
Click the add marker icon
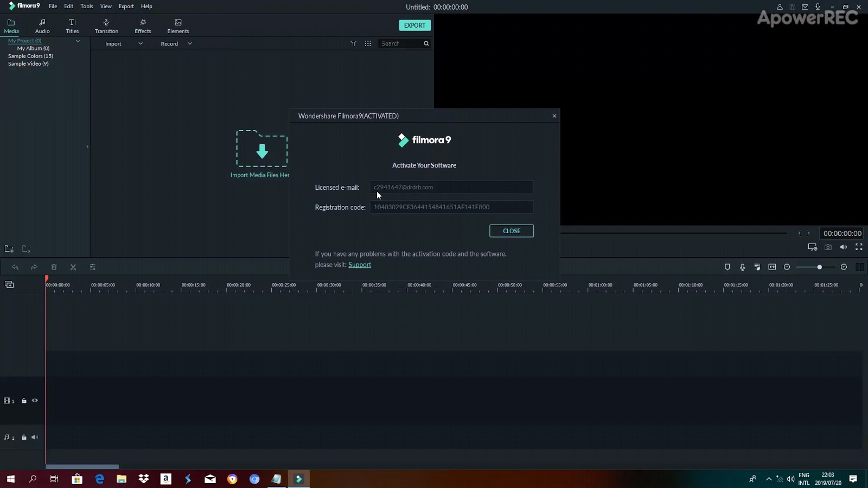(727, 267)
